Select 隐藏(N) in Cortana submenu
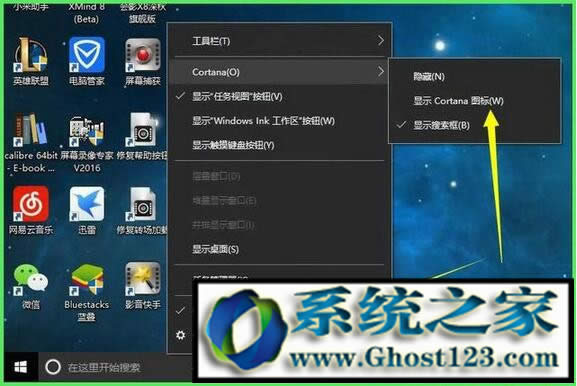 point(475,77)
